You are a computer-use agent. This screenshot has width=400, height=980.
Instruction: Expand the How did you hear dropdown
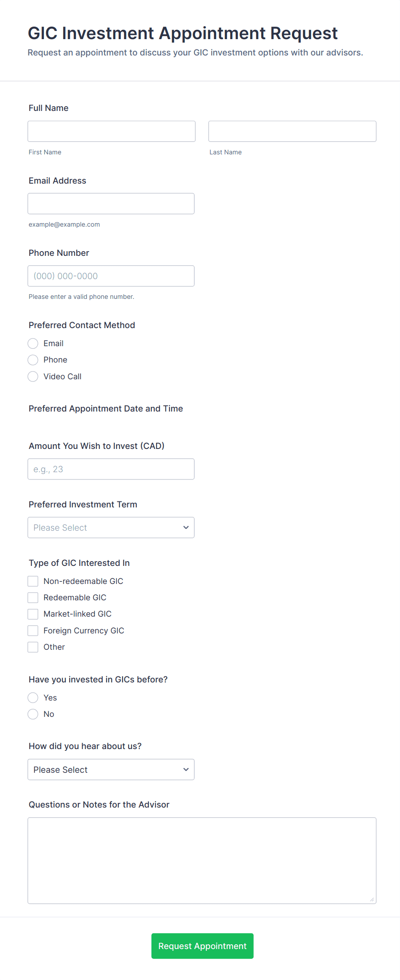coord(111,770)
